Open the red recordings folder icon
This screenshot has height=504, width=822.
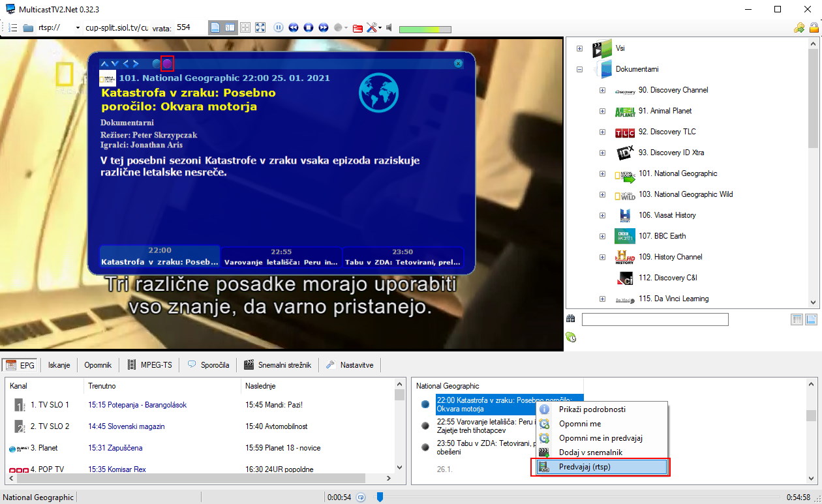[x=358, y=27]
